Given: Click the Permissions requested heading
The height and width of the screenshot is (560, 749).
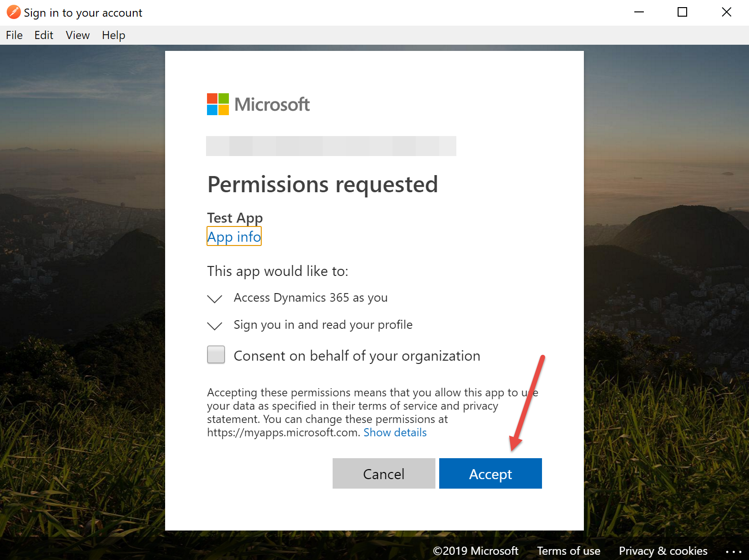Looking at the screenshot, I should [x=323, y=185].
